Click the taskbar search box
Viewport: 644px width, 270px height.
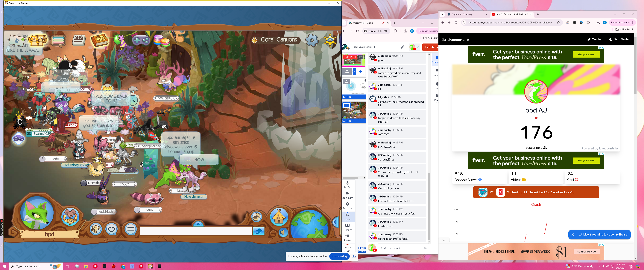coord(36,266)
